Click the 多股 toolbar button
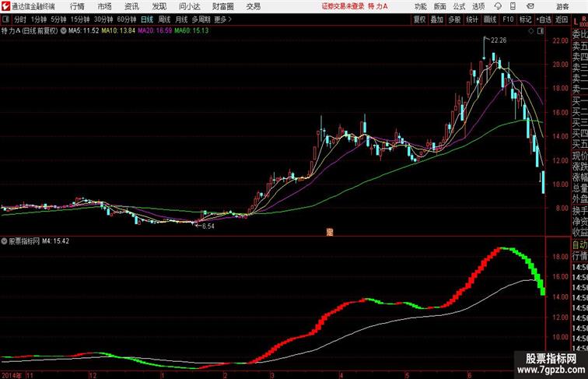Viewport: 588px width, 379px height. [454, 19]
